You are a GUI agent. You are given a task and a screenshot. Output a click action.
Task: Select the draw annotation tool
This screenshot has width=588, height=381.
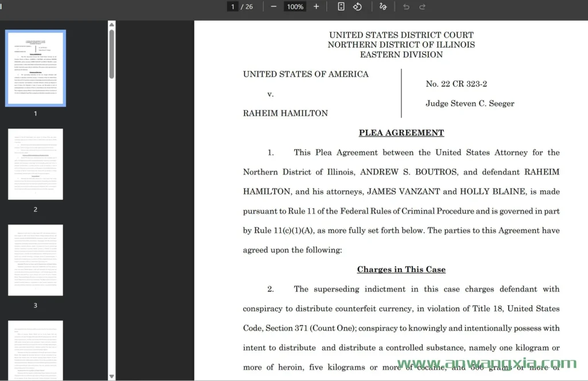[x=383, y=7]
